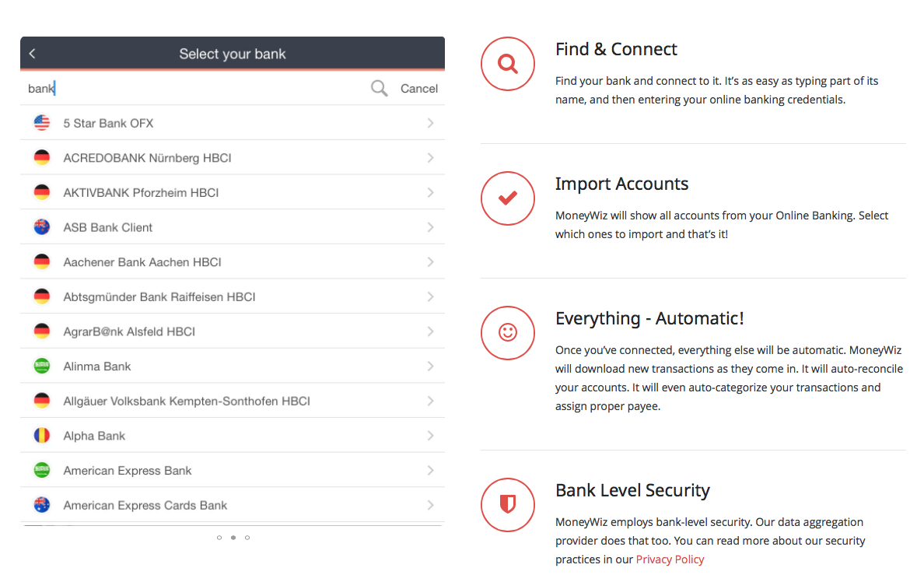Screen dimensions: 924x575
Task: Click the Import Accounts checkmark circle icon
Action: click(507, 198)
